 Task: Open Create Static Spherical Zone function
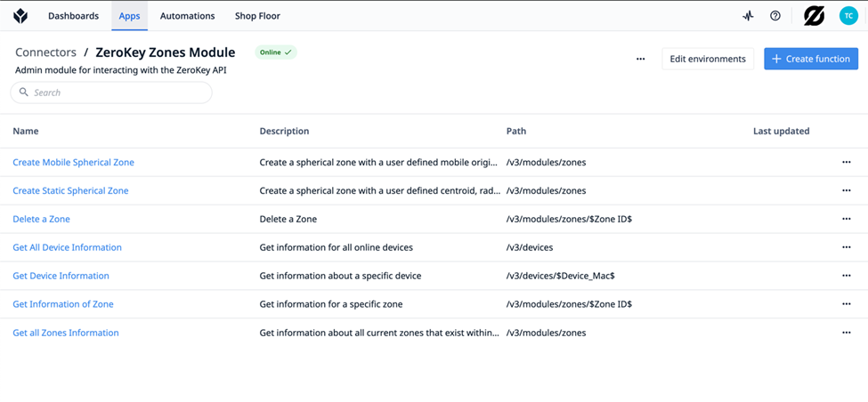click(x=70, y=190)
